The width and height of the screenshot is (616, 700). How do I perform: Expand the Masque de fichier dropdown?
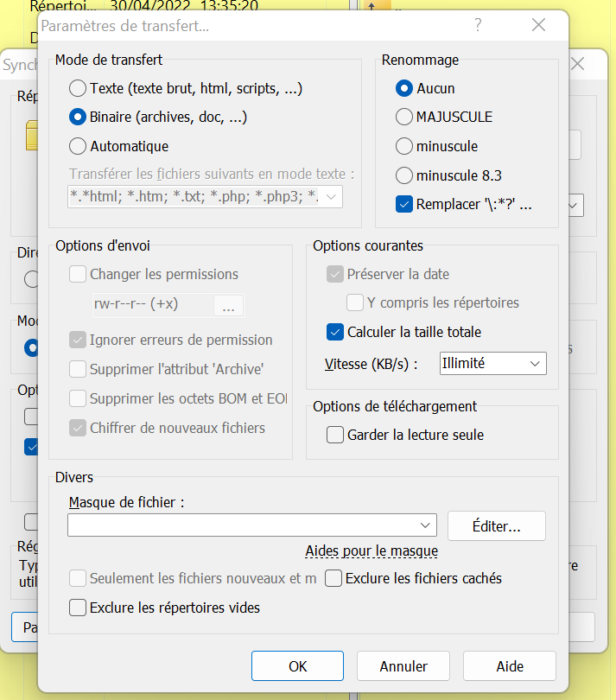tap(426, 525)
